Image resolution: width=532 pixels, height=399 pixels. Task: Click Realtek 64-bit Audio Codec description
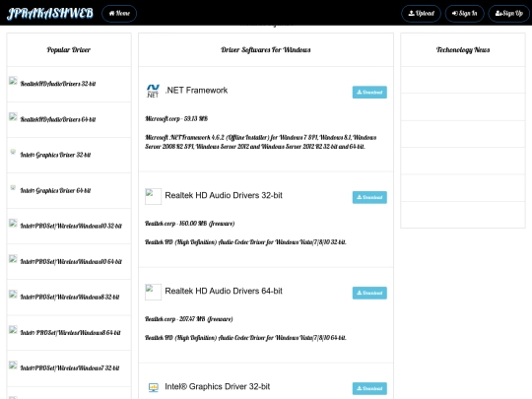[245, 338]
